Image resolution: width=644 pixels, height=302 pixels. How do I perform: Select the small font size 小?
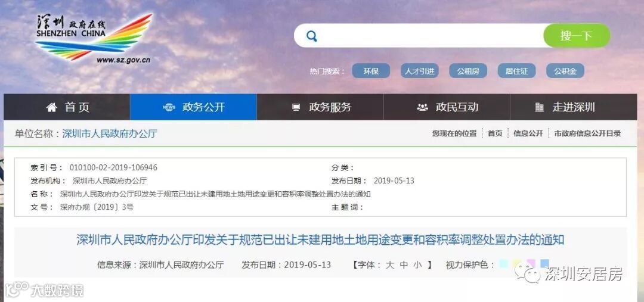[417, 265]
